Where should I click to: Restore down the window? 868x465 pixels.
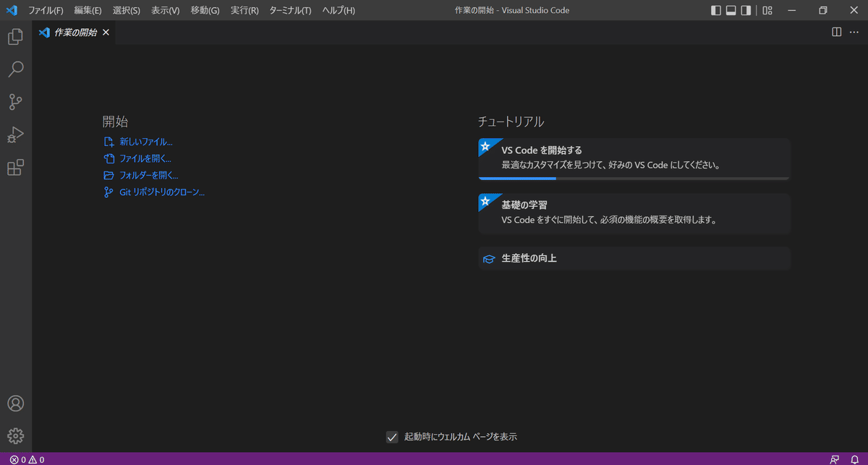822,10
